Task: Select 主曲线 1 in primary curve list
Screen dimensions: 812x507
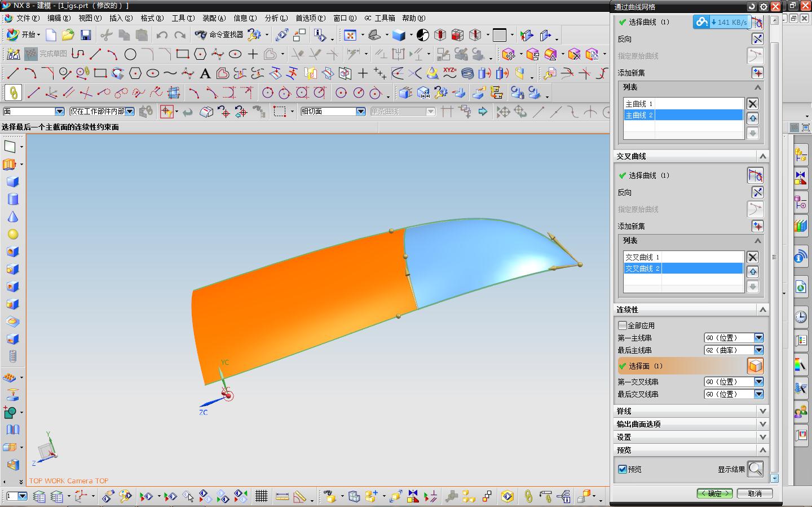Action: pos(683,104)
